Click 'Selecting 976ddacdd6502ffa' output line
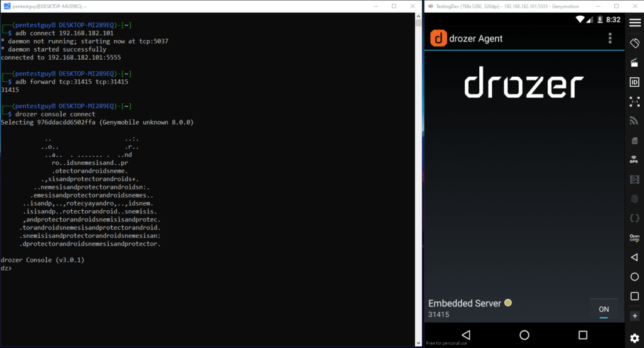Image resolution: width=644 pixels, height=348 pixels. pos(97,123)
